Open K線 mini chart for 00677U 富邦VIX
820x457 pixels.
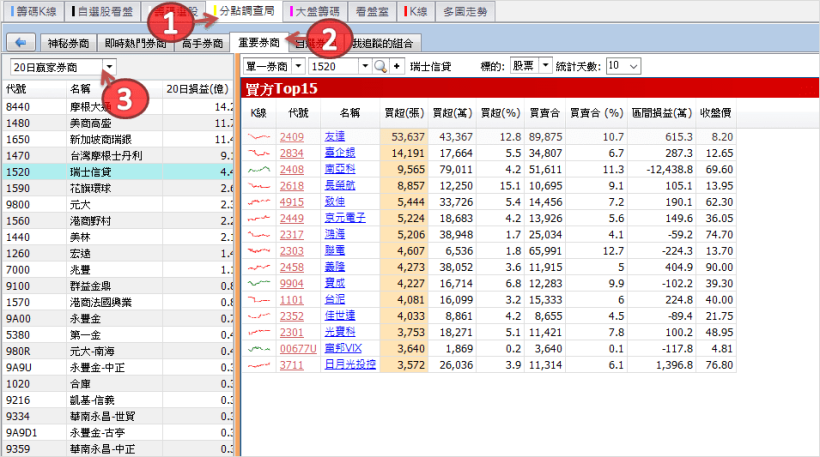(259, 349)
